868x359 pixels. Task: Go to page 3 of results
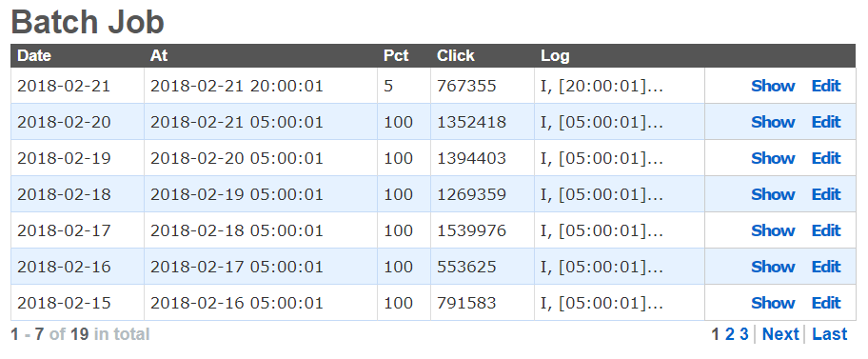pos(744,334)
